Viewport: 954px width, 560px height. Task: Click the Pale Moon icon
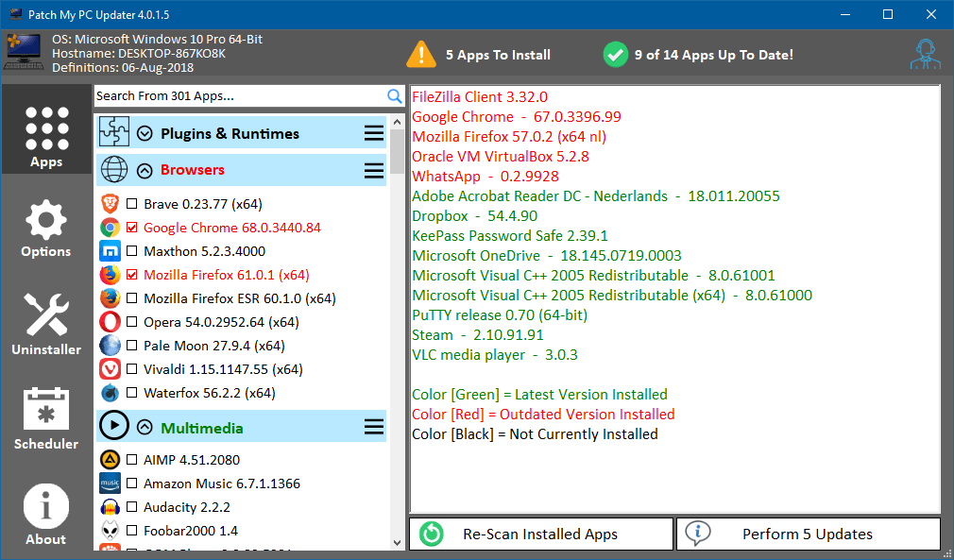111,346
